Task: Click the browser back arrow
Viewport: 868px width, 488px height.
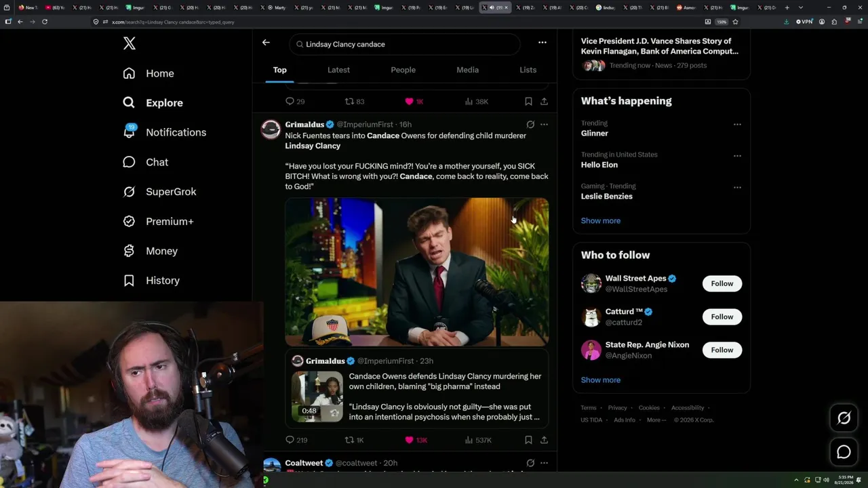Action: [x=20, y=22]
